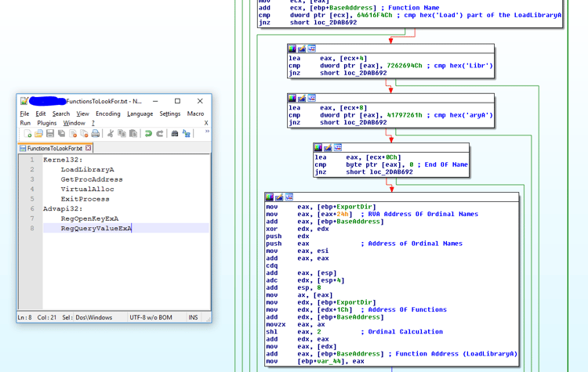The width and height of the screenshot is (588, 372).
Task: Set node color on 'End Of Name' block
Action: pos(318,147)
